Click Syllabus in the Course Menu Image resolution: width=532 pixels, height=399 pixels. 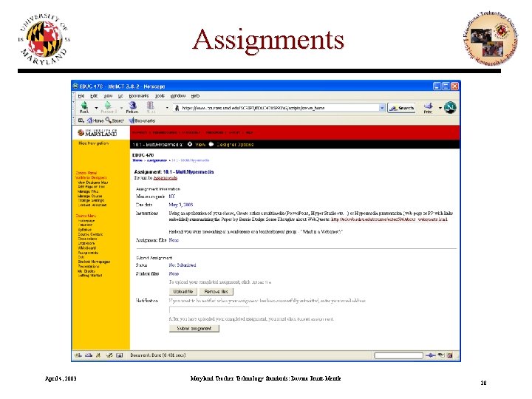point(84,230)
